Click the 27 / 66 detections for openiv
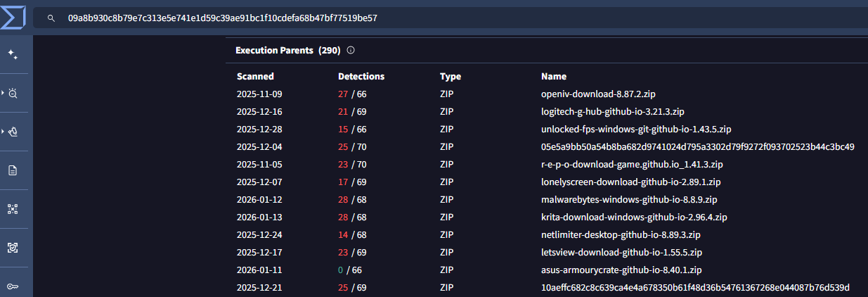 coord(352,94)
